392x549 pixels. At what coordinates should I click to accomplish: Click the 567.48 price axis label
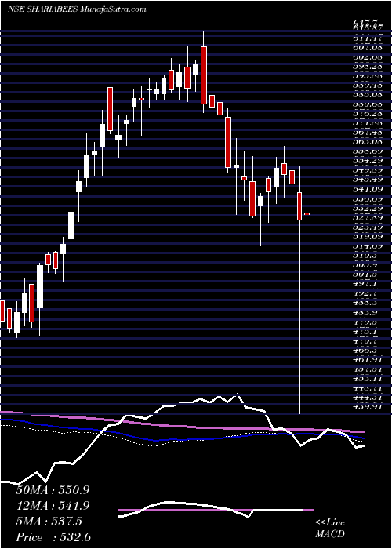[367, 133]
